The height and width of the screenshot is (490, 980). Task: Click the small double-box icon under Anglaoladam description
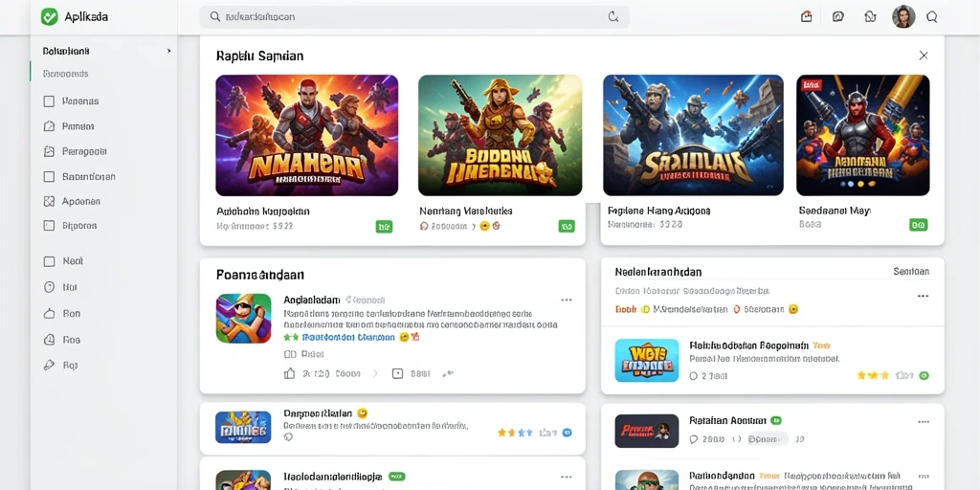point(290,354)
